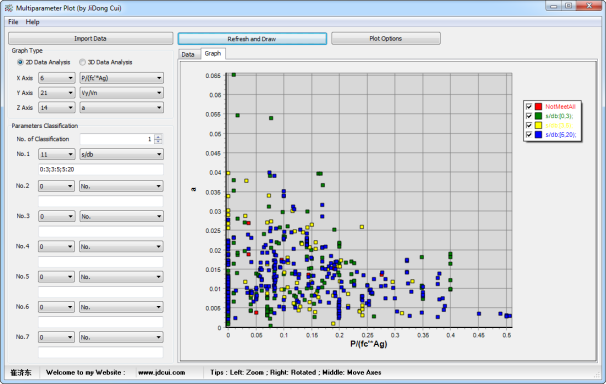
Task: Open the Help menu
Action: pyautogui.click(x=32, y=22)
